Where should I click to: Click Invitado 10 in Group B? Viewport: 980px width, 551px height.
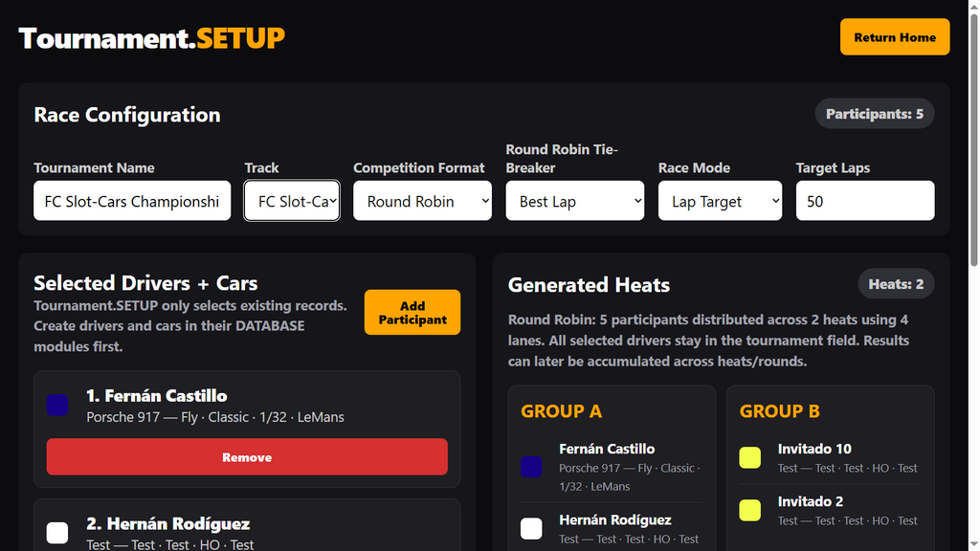point(814,449)
